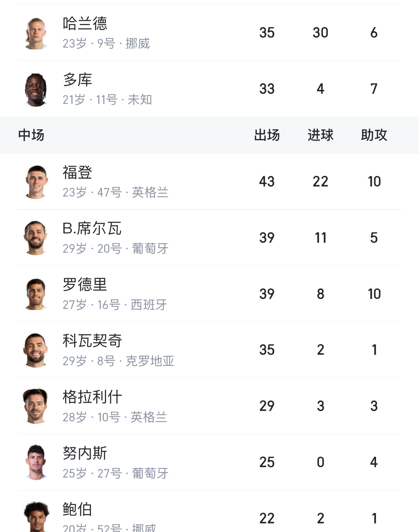Open player name 福登
Screen dimensions: 419x532
coord(77,173)
